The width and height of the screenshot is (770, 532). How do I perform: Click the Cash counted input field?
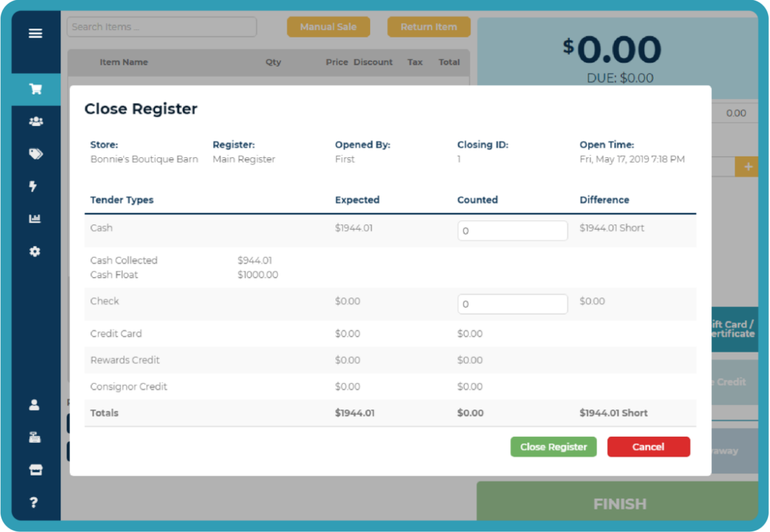pyautogui.click(x=512, y=231)
